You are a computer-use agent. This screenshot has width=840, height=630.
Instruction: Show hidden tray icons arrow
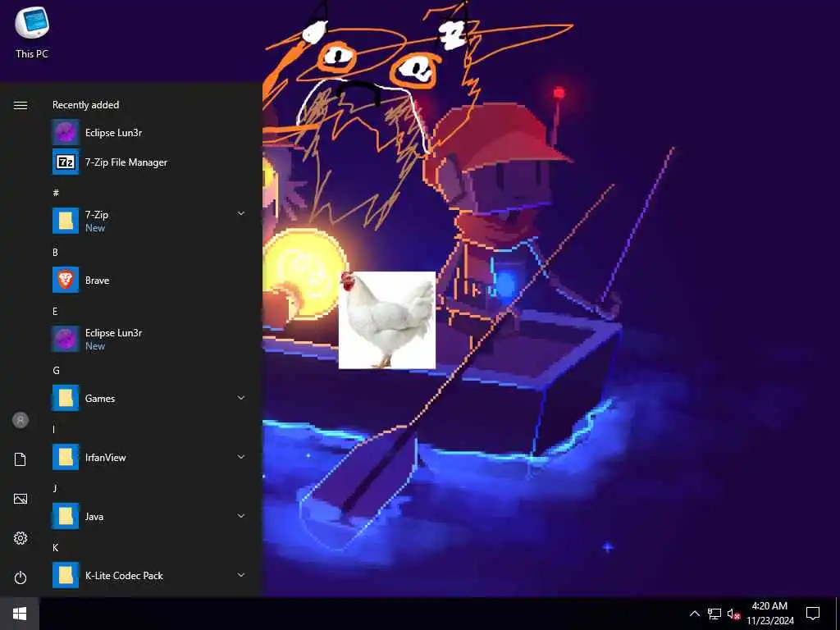694,614
